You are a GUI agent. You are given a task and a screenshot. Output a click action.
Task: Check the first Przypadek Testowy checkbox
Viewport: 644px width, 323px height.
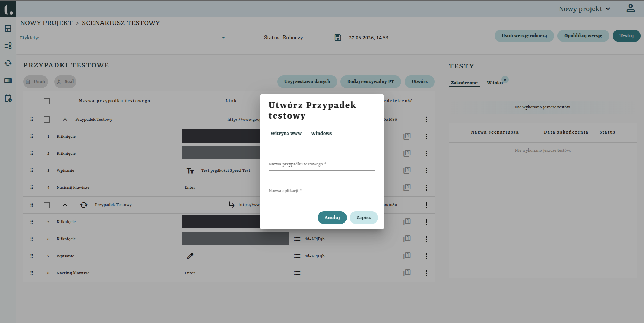pos(47,120)
